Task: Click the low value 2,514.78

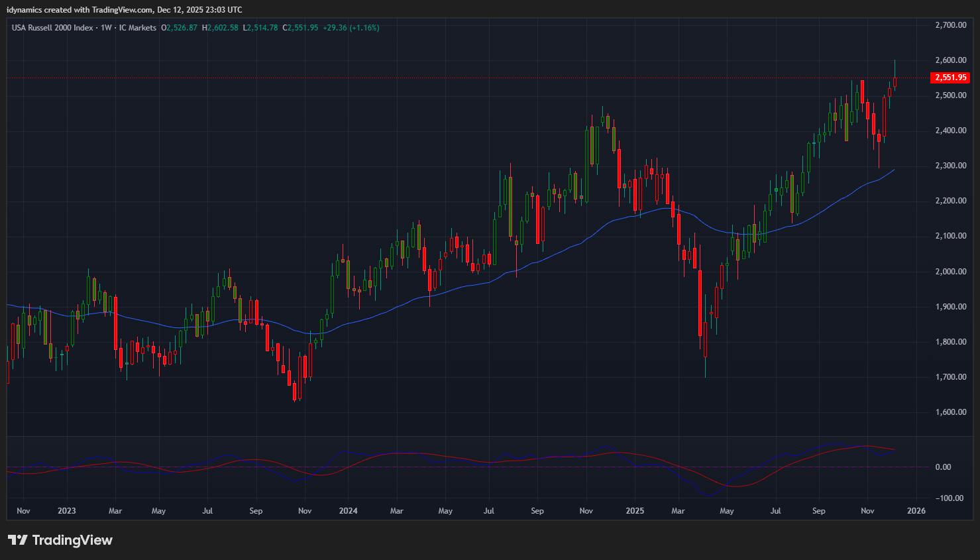Action: [262, 28]
